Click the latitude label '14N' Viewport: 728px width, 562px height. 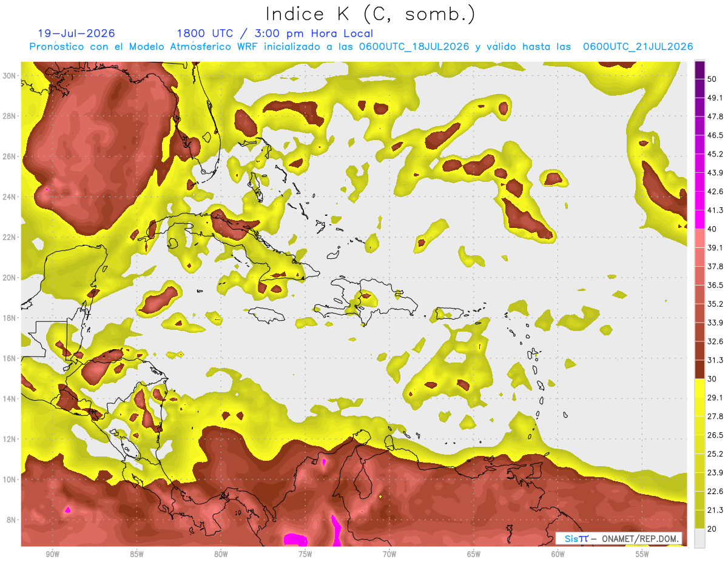pos(10,399)
